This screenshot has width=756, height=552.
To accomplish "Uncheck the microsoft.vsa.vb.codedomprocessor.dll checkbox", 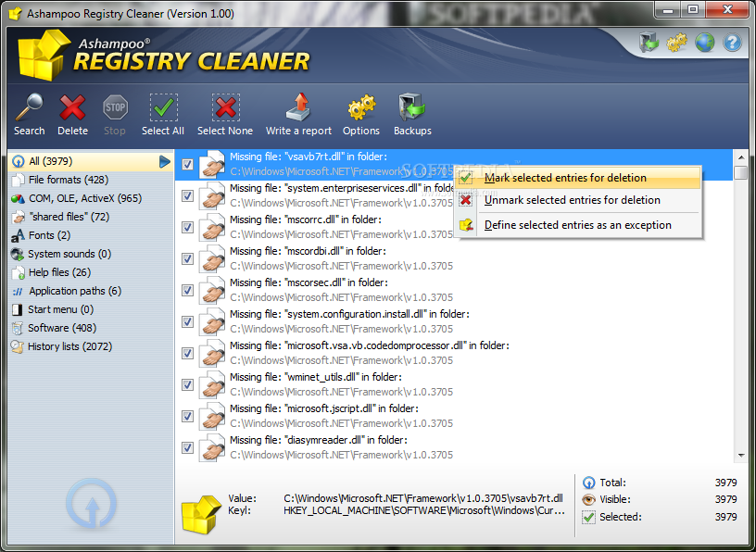I will (x=187, y=354).
